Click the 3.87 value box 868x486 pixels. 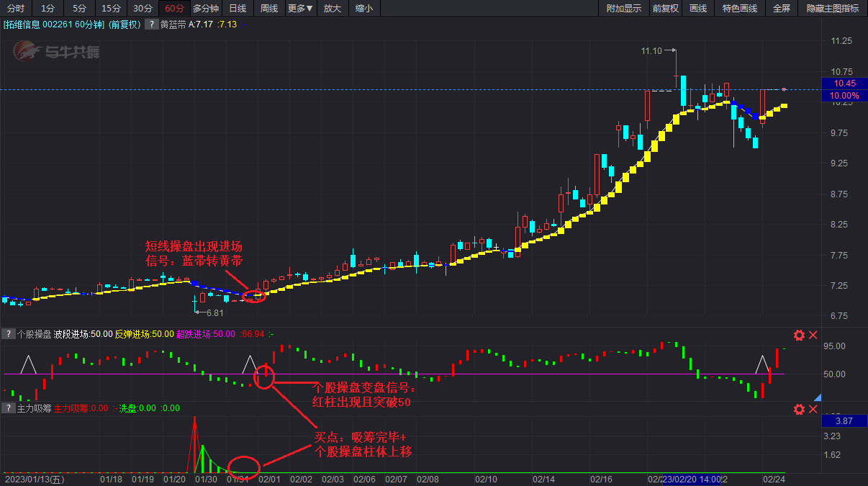844,420
